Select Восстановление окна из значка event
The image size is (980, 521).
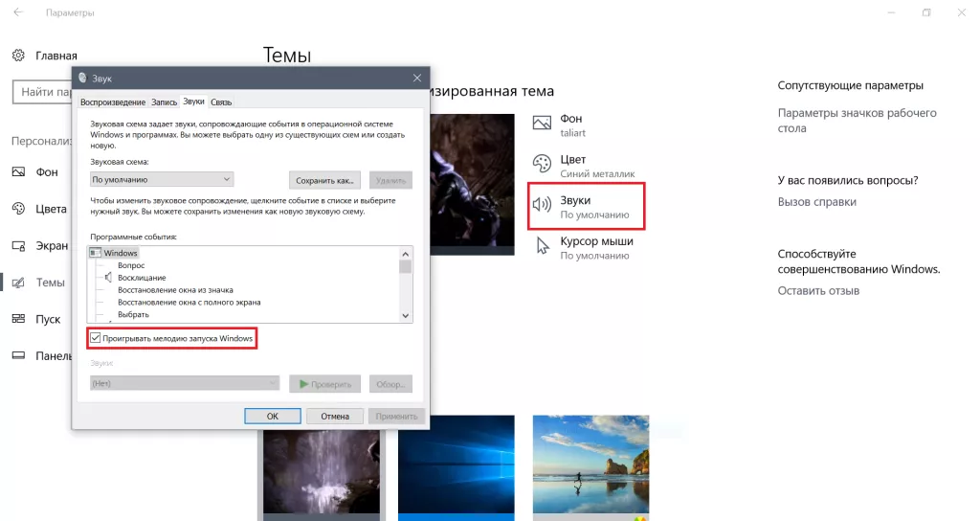click(176, 289)
